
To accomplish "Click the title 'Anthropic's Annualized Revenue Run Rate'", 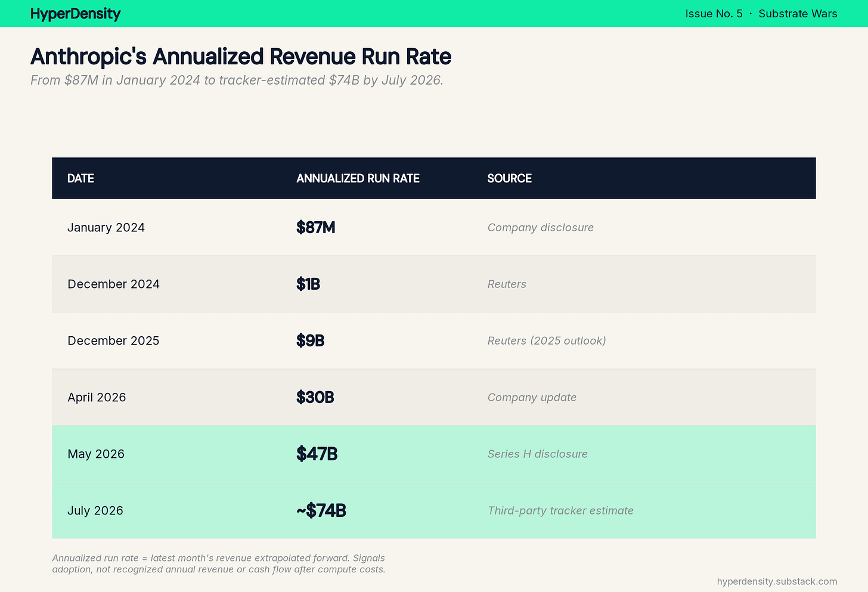I will (x=241, y=57).
